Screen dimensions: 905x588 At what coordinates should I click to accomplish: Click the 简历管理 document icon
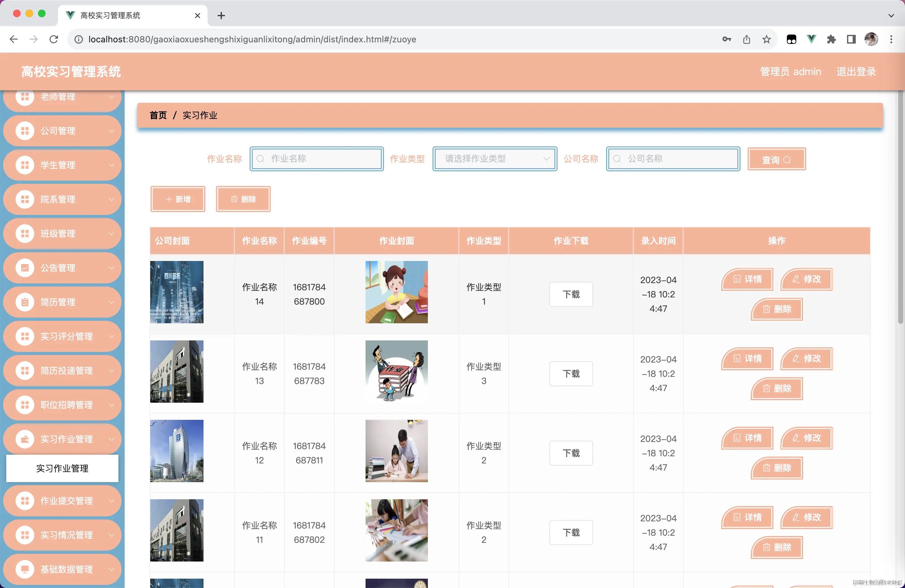(25, 302)
